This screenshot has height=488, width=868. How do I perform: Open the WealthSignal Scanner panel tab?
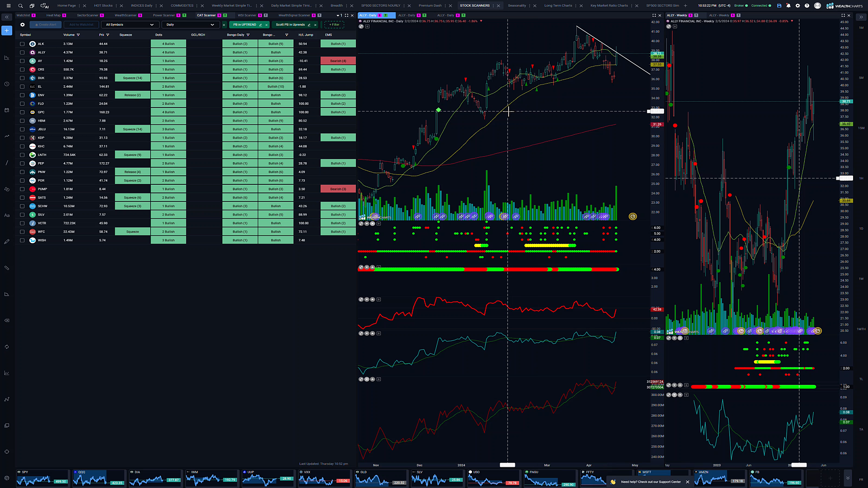click(x=294, y=15)
